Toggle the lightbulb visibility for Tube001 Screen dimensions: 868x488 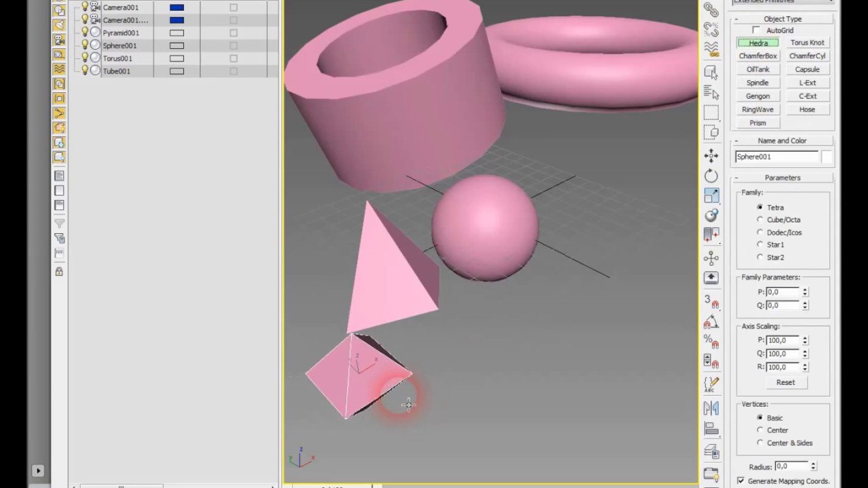[x=85, y=70]
